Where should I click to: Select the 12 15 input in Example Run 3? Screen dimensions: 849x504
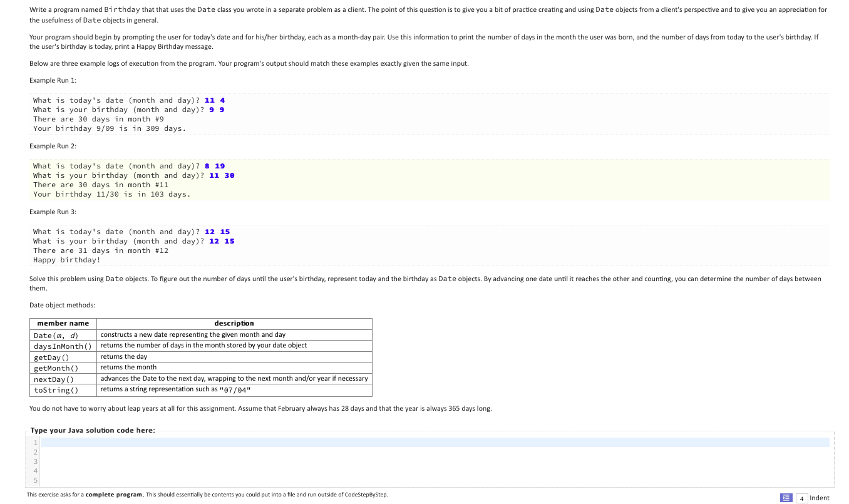coord(216,232)
